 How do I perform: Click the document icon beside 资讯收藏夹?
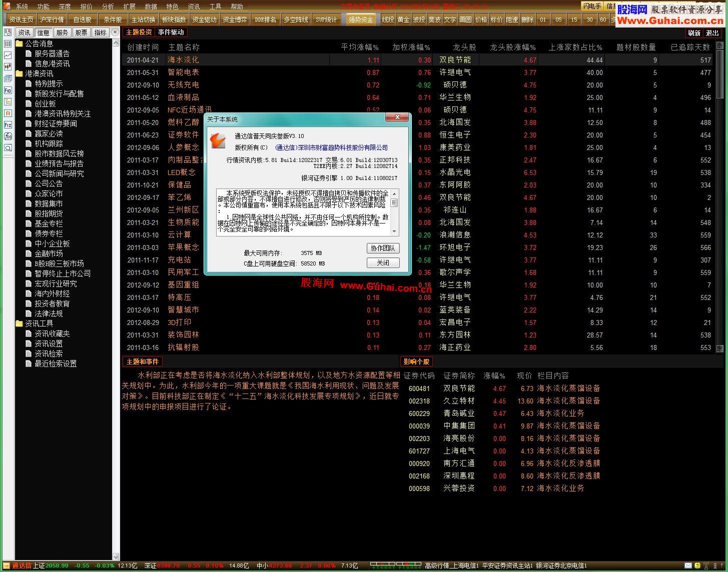[x=29, y=333]
